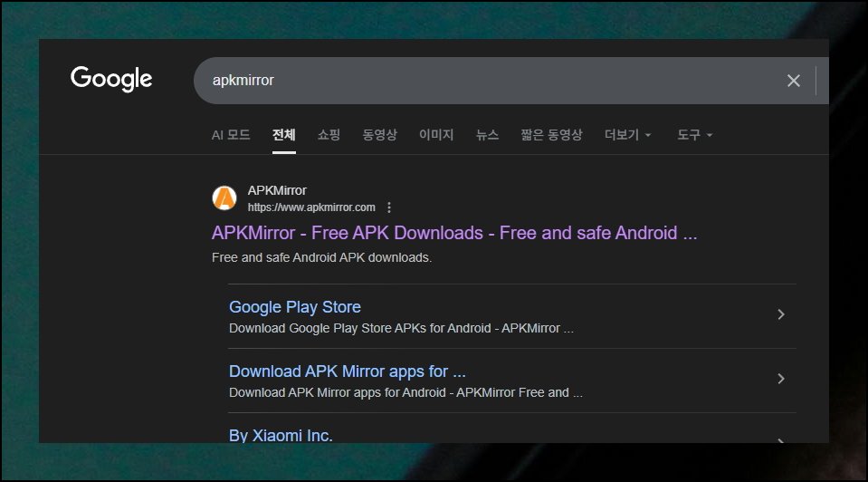Go to the 동영상 tab
Image resolution: width=868 pixels, height=482 pixels.
pyautogui.click(x=380, y=135)
